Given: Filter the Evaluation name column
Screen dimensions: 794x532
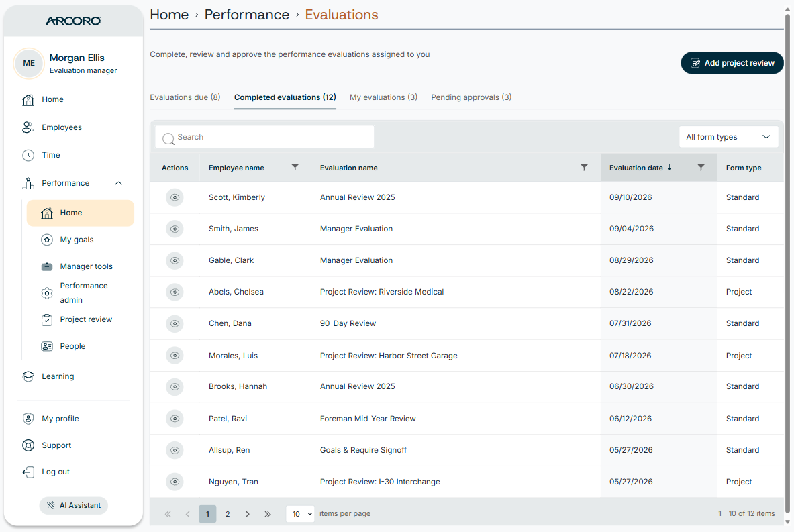Looking at the screenshot, I should (x=585, y=168).
